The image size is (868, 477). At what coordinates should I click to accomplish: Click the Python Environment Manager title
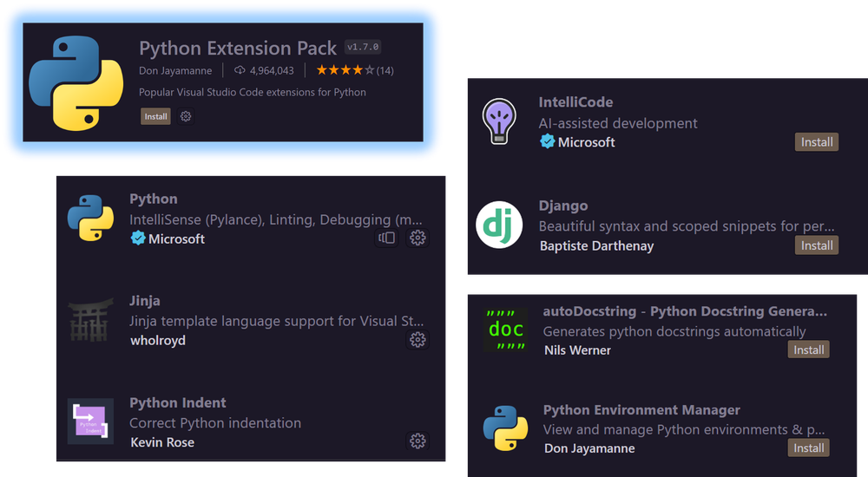pyautogui.click(x=641, y=410)
